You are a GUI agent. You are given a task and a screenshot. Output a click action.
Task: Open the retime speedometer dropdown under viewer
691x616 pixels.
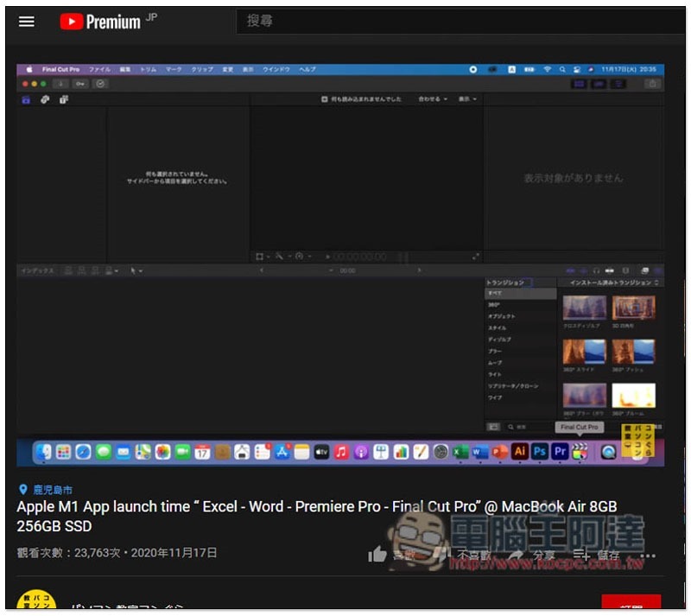point(303,257)
